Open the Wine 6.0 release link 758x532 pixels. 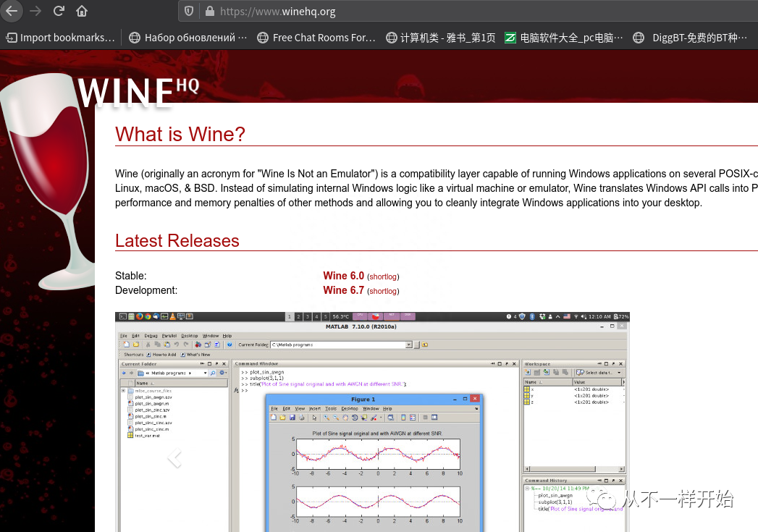pos(343,276)
